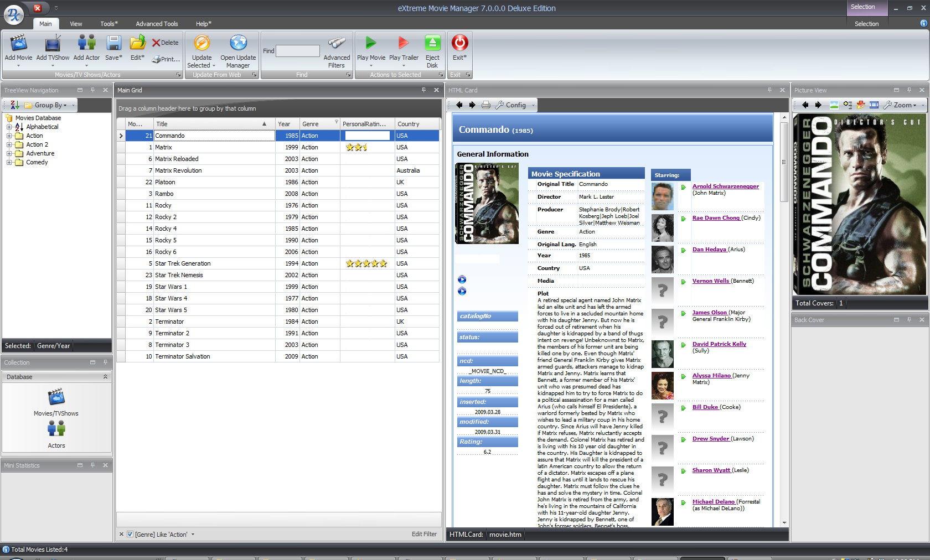The width and height of the screenshot is (930, 560).
Task: Click the add-to-list icon in Picture View
Action: click(848, 105)
